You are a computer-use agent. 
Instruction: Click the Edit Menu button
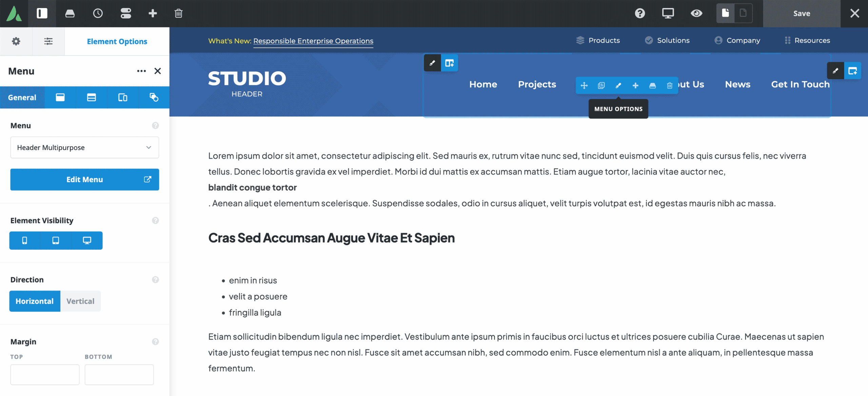[x=84, y=180]
